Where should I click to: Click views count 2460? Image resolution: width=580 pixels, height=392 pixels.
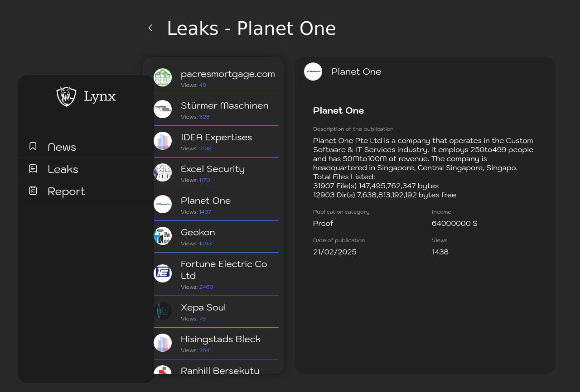(206, 287)
